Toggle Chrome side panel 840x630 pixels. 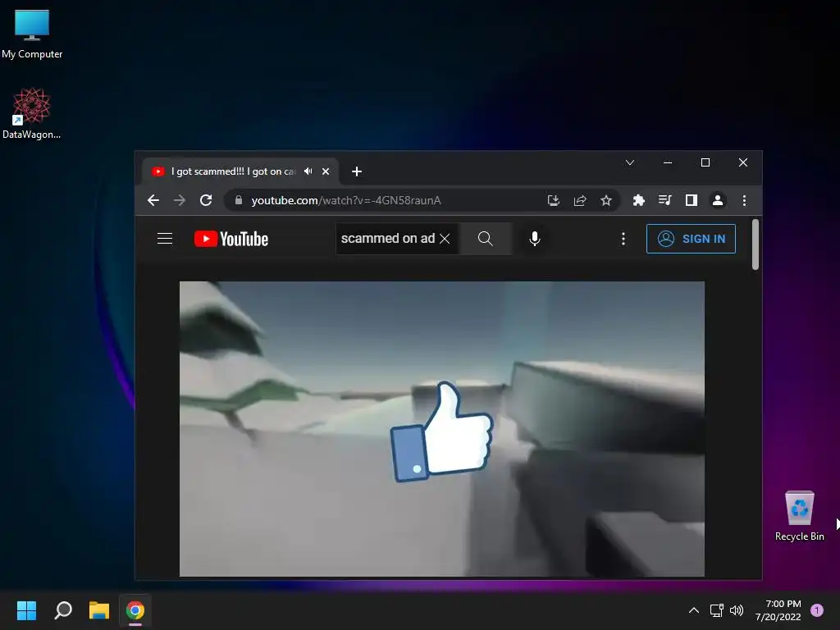[x=691, y=200]
